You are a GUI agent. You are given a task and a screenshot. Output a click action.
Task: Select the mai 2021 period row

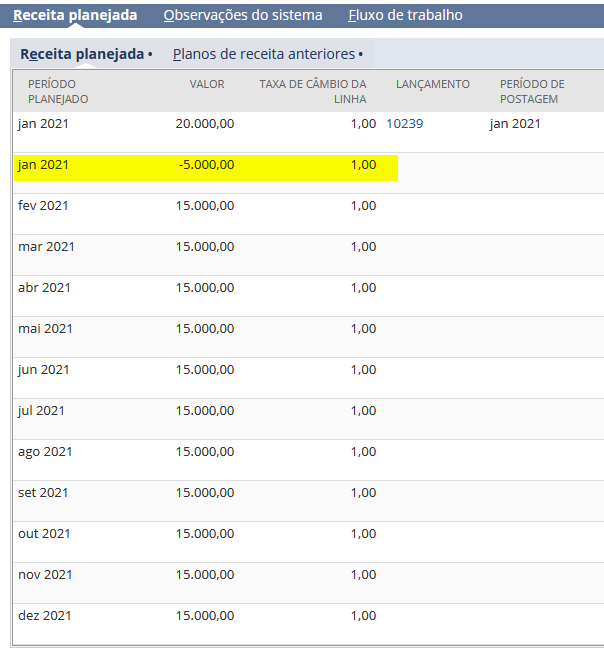click(x=308, y=337)
